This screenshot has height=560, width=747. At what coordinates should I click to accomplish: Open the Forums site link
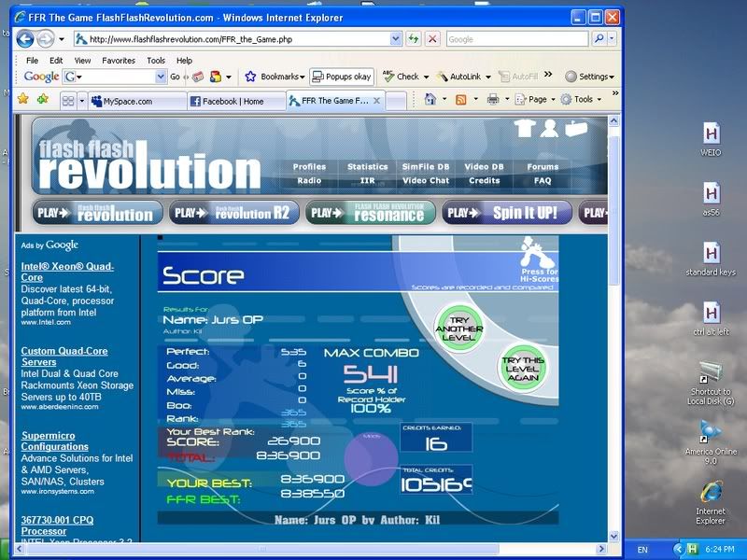[543, 167]
